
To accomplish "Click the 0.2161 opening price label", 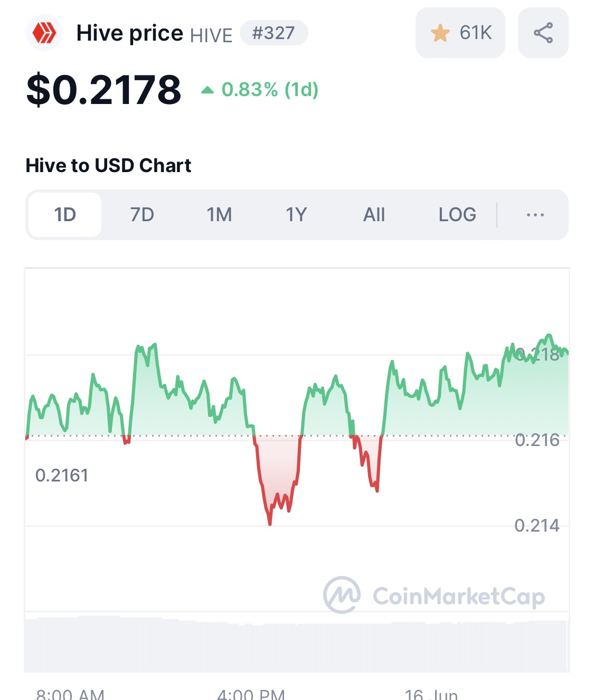I will 62,476.
